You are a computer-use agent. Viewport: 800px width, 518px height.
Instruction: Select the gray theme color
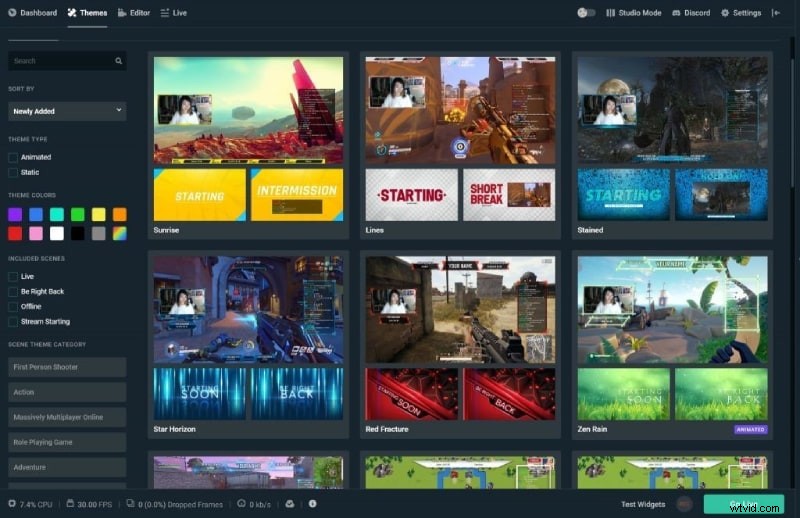(98, 233)
